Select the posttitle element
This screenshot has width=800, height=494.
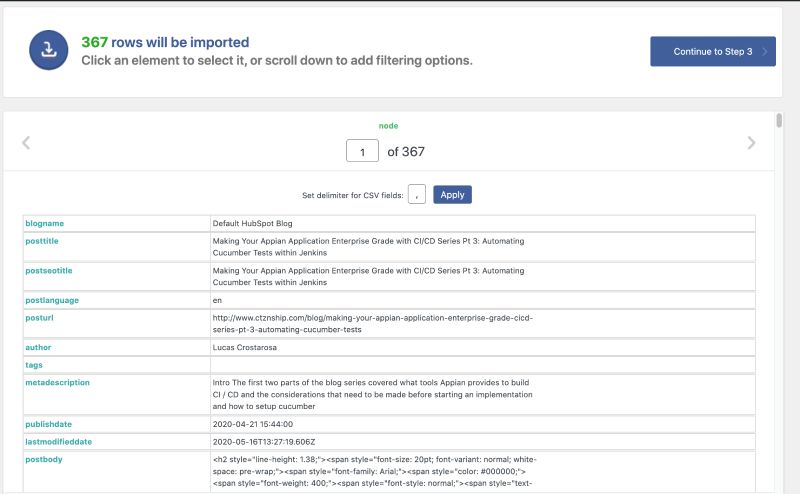tap(42, 241)
